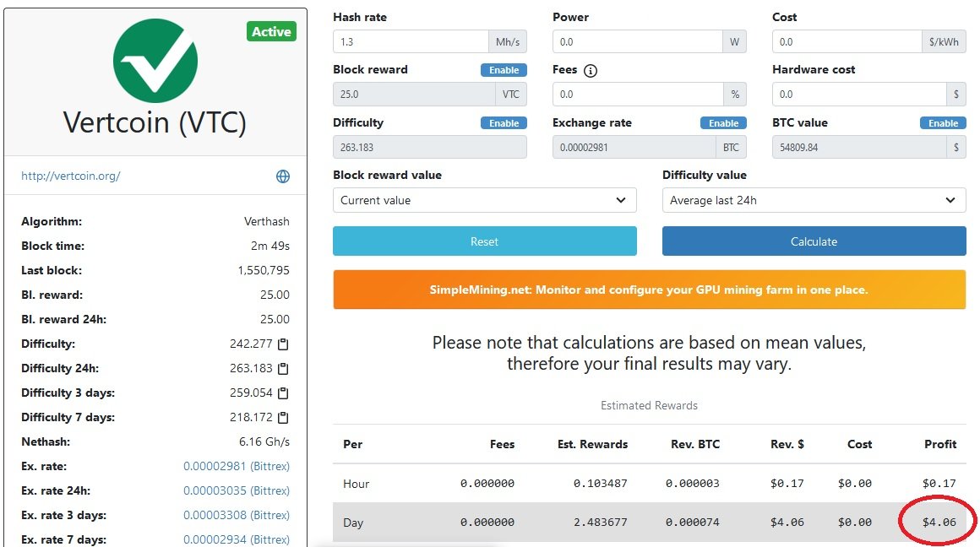Click the Reset button
Image resolution: width=980 pixels, height=547 pixels.
click(x=484, y=241)
